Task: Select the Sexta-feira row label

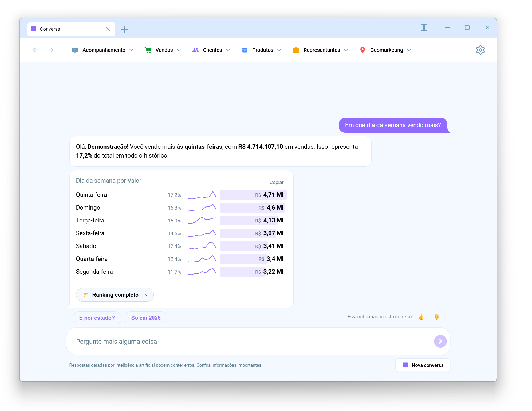Action: click(90, 233)
